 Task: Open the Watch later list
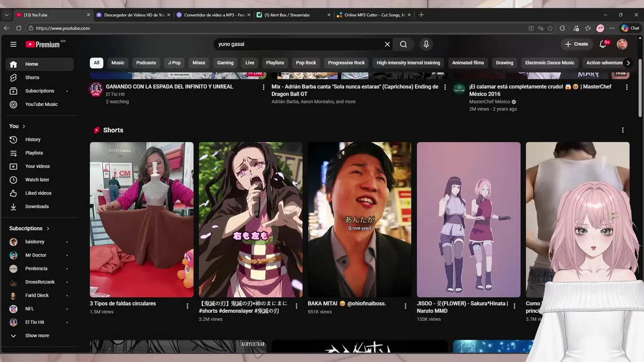tap(39, 179)
